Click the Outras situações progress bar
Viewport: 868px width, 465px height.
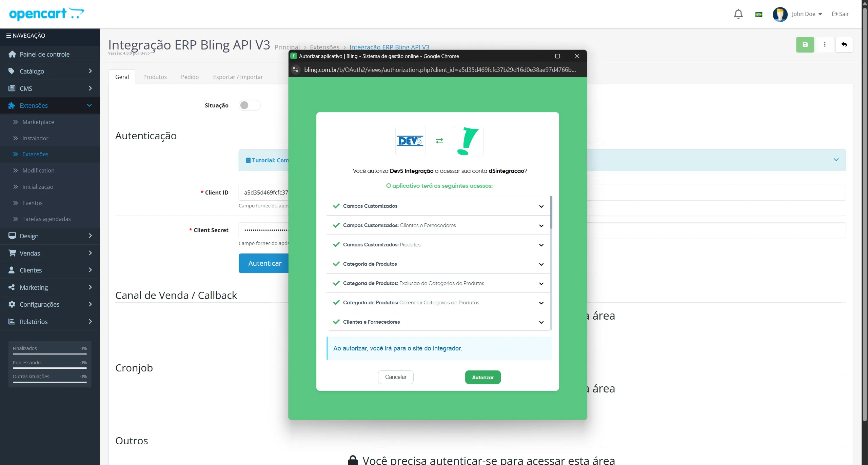[x=50, y=382]
